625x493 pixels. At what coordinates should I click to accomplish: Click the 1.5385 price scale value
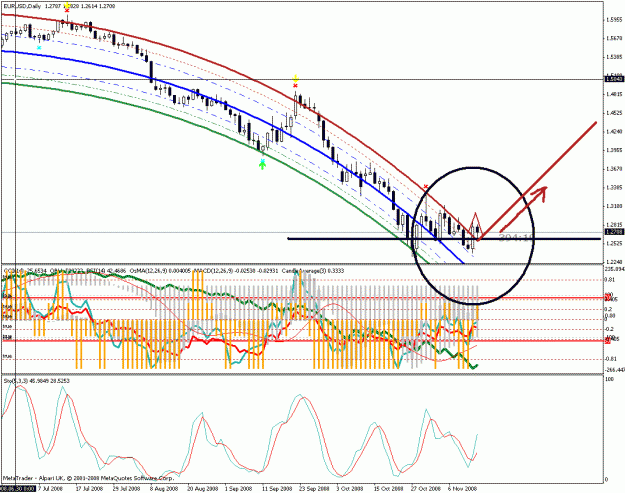coord(614,57)
